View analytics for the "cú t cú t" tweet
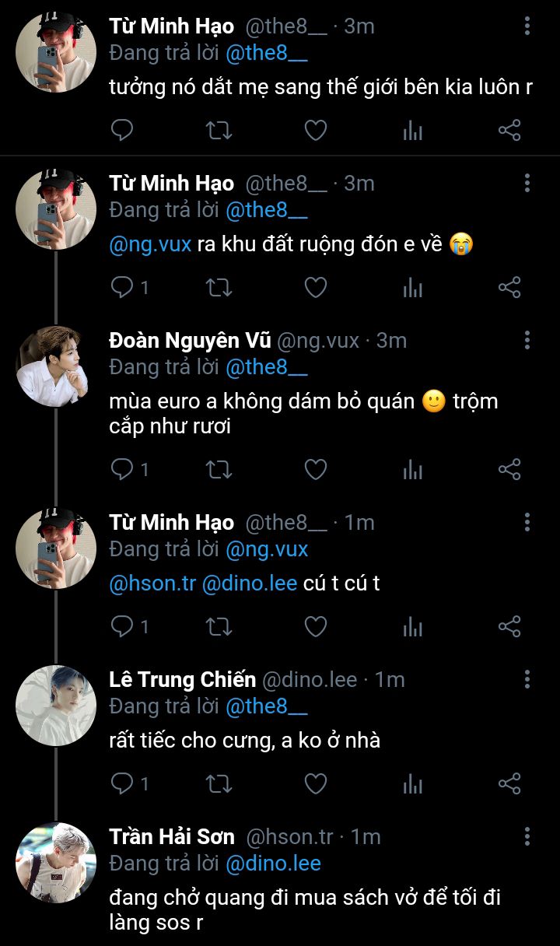The height and width of the screenshot is (946, 560). coord(412,626)
